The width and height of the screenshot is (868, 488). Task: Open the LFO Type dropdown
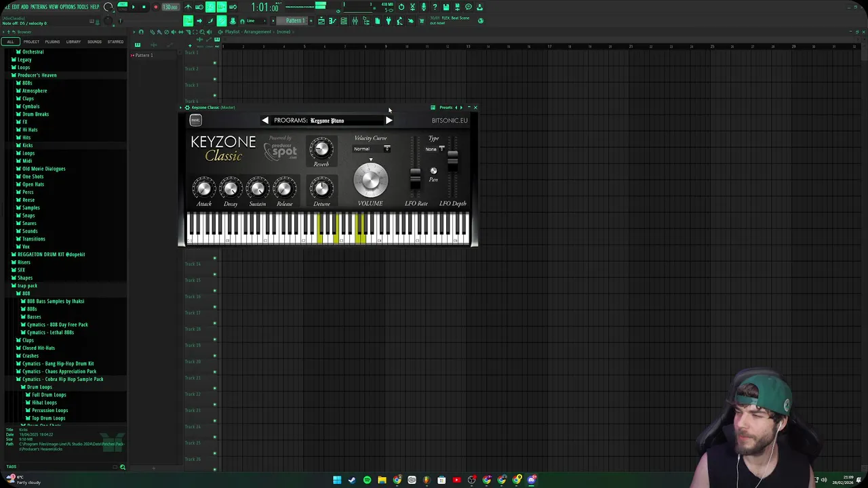pos(435,148)
